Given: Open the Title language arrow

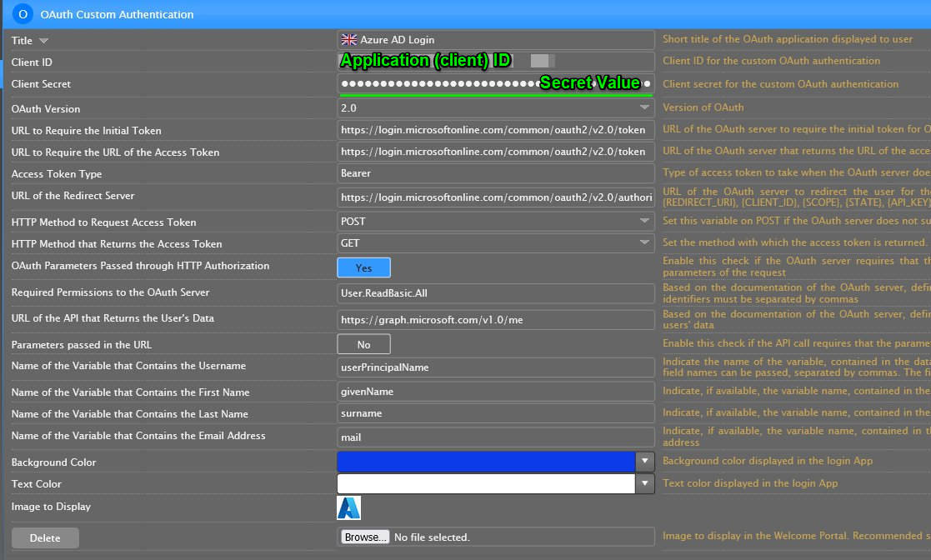Looking at the screenshot, I should pos(43,41).
